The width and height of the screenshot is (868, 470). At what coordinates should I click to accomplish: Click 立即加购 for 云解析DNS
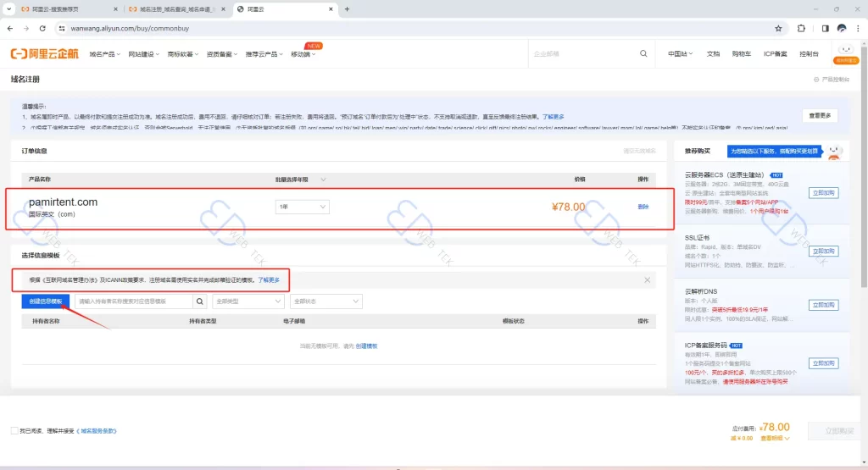[x=823, y=305]
